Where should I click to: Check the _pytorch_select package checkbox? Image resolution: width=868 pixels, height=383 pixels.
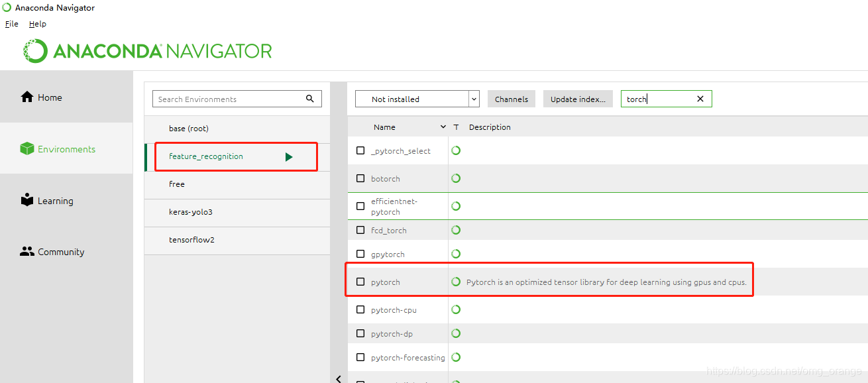click(360, 150)
